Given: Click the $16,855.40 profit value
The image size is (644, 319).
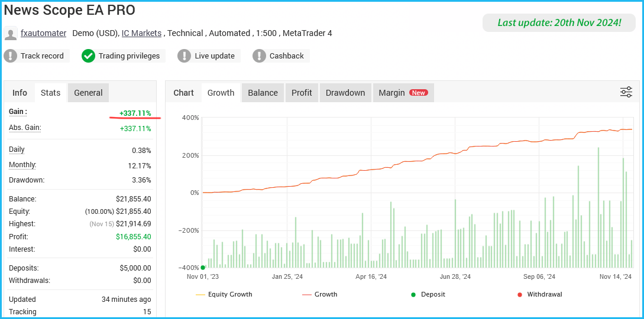Looking at the screenshot, I should pos(134,236).
